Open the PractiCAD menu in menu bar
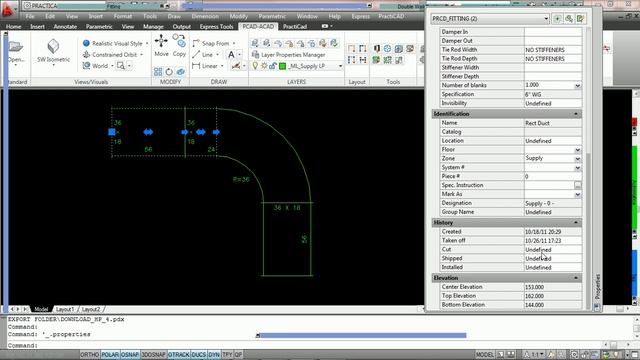640x360 pixels. (x=391, y=16)
